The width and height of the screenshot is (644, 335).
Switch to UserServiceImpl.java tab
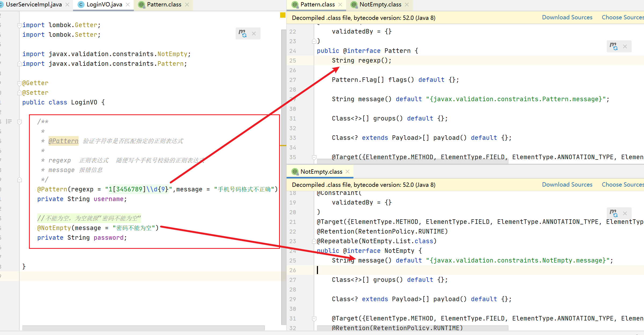tap(34, 5)
